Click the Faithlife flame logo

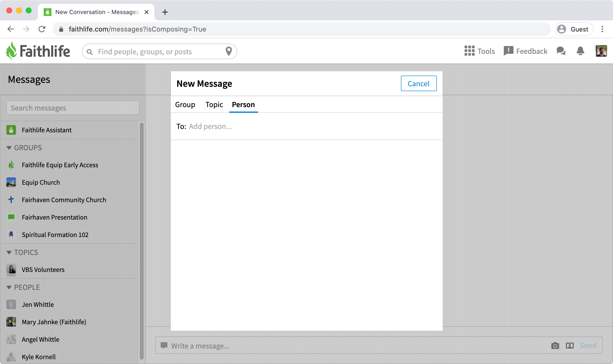point(11,51)
